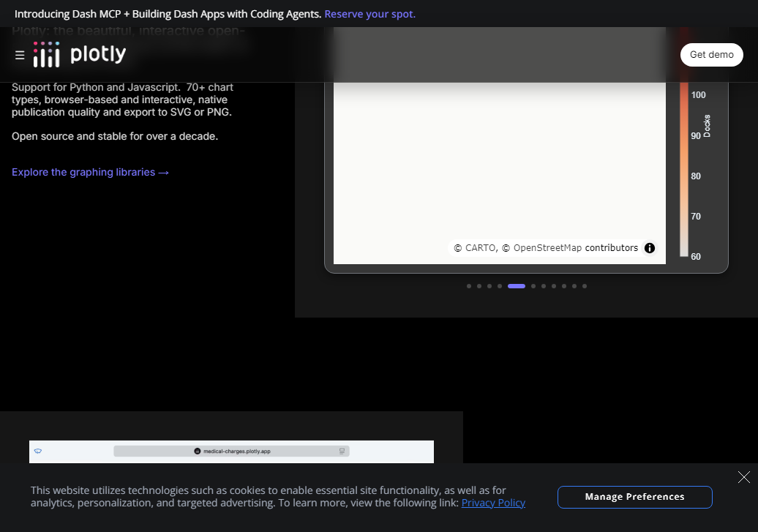Go to the sixth carousel slide dot
This screenshot has height=532, width=758.
point(533,286)
